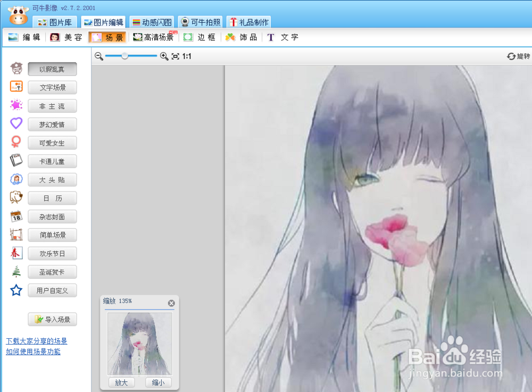The height and width of the screenshot is (392, 532).
Task: Click the 导入场景 import button
Action: coord(52,320)
